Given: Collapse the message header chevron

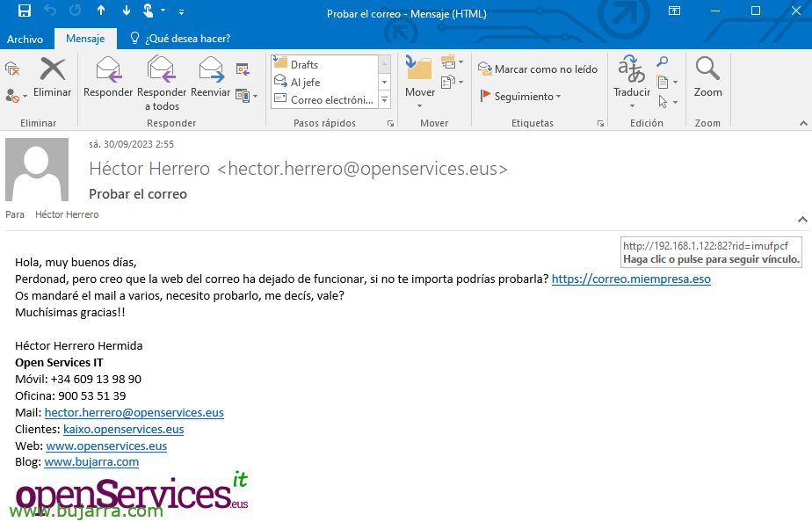Looking at the screenshot, I should point(802,220).
